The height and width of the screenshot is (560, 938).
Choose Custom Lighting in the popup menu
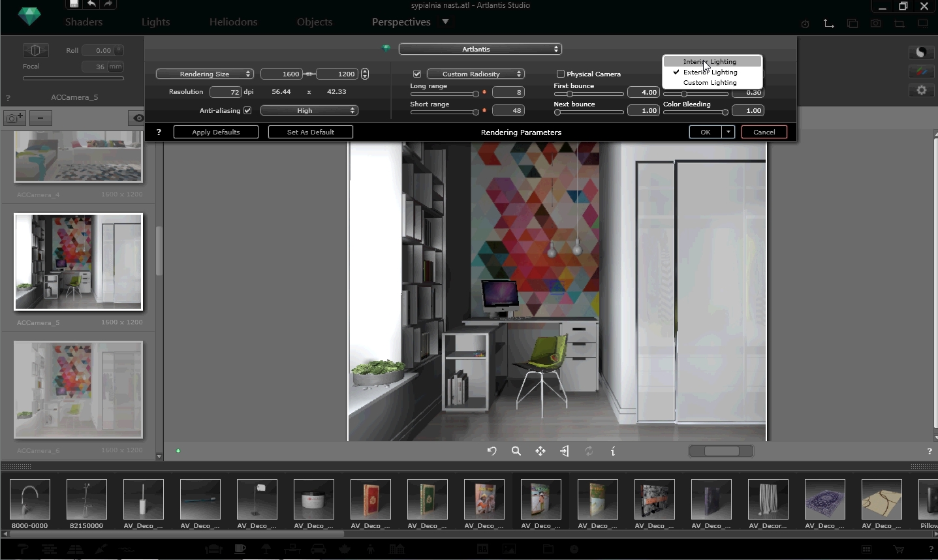[x=710, y=83]
